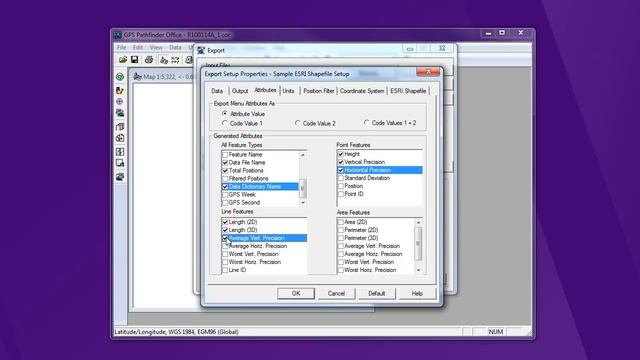Enable the Standard Deviation checkbox

pyautogui.click(x=341, y=178)
